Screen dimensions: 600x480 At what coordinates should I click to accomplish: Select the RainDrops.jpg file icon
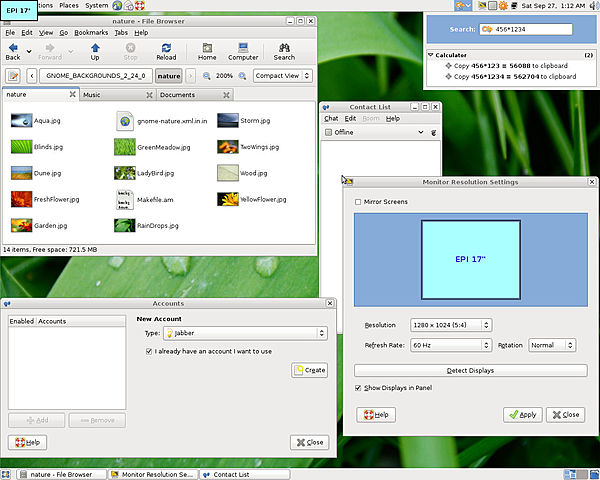(125, 225)
